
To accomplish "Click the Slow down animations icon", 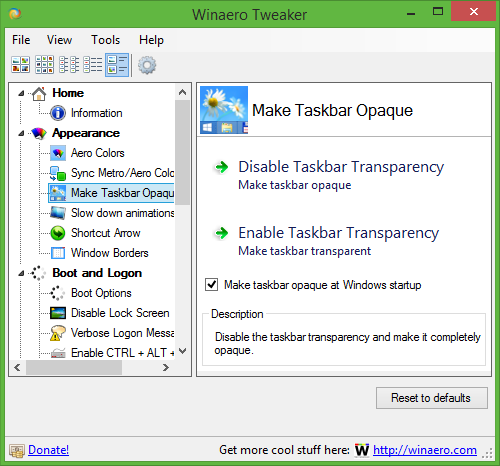I will [x=58, y=213].
